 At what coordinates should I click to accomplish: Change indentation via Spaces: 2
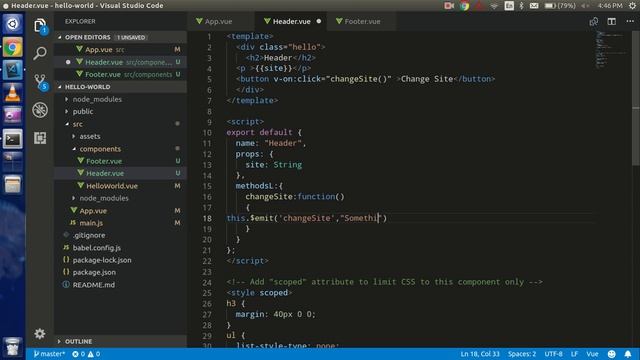click(x=522, y=354)
